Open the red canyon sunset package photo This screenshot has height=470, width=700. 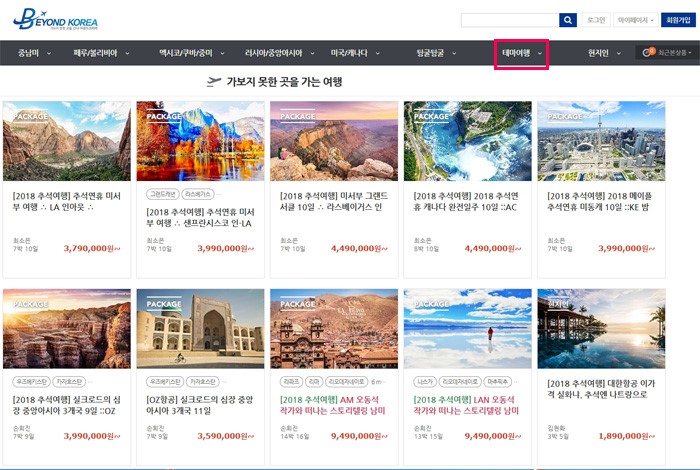pos(67,329)
